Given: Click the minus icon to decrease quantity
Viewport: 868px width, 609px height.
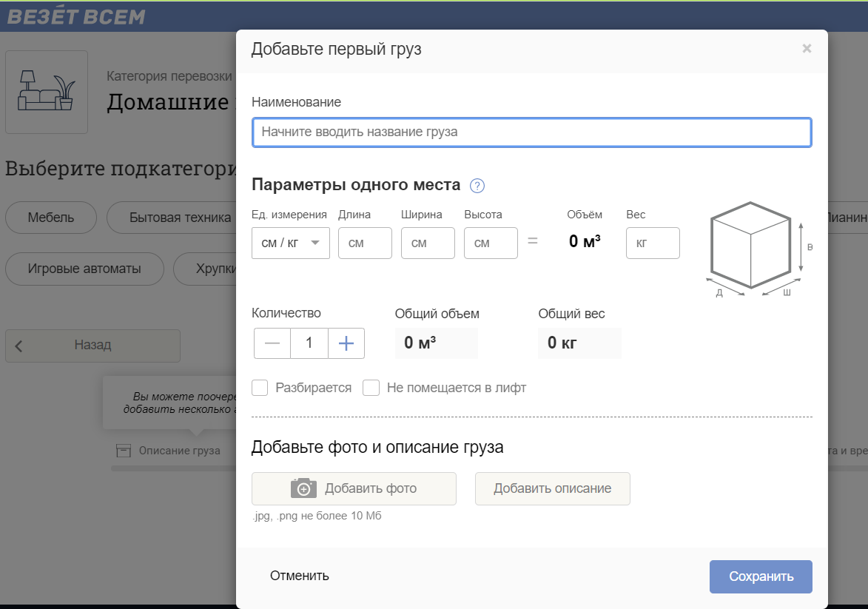Looking at the screenshot, I should (272, 343).
